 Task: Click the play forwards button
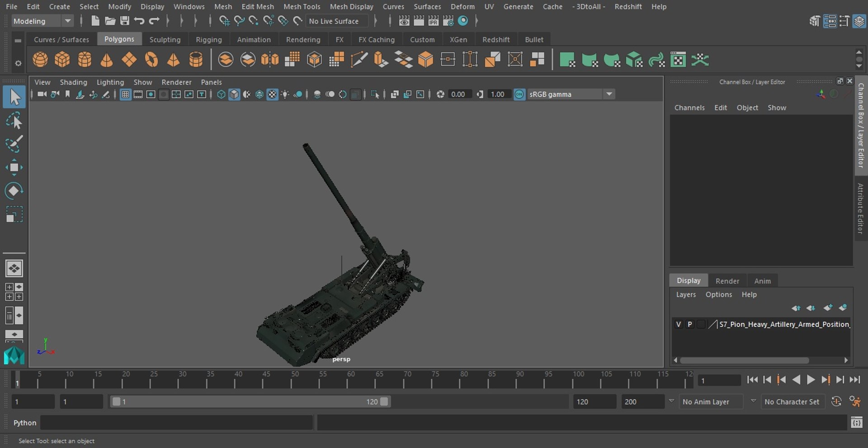point(811,380)
